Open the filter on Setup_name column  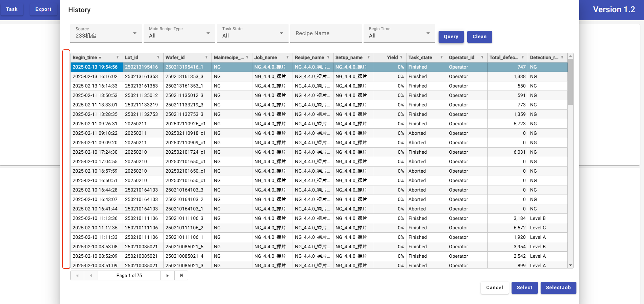(369, 57)
